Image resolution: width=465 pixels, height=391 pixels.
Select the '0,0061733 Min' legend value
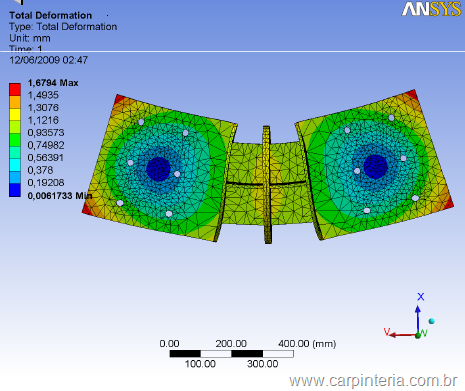click(60, 195)
